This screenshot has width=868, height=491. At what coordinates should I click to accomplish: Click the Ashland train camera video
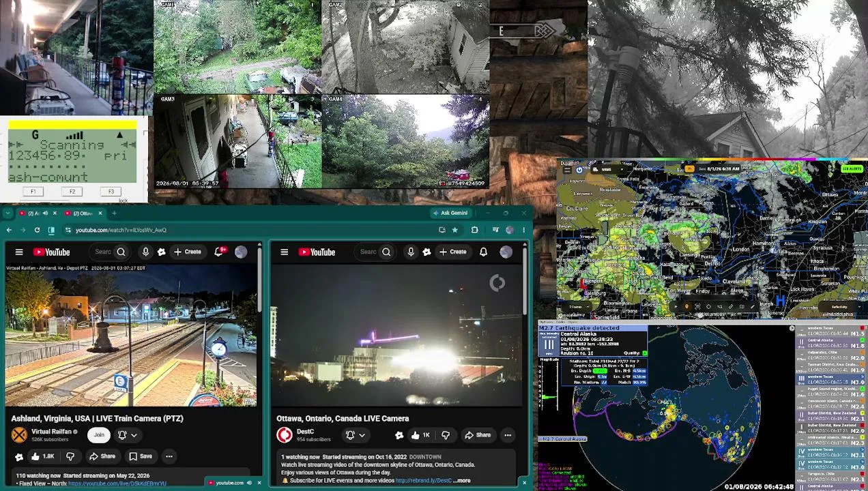click(x=132, y=335)
